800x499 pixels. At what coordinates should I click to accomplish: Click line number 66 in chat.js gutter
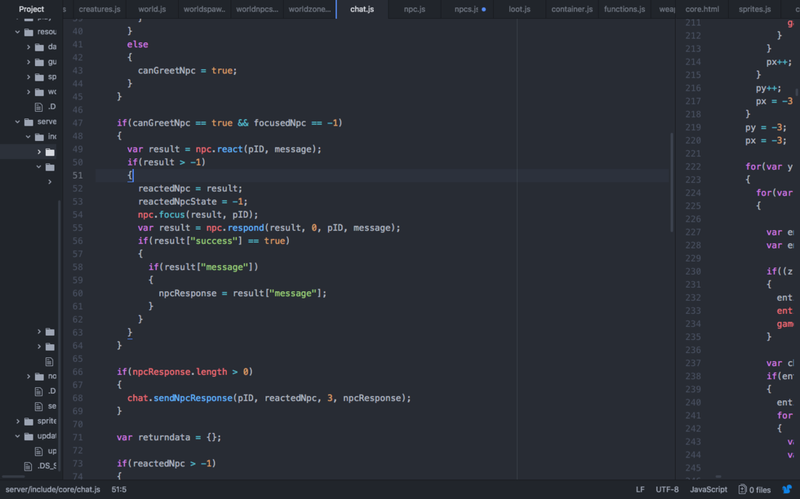(78, 372)
